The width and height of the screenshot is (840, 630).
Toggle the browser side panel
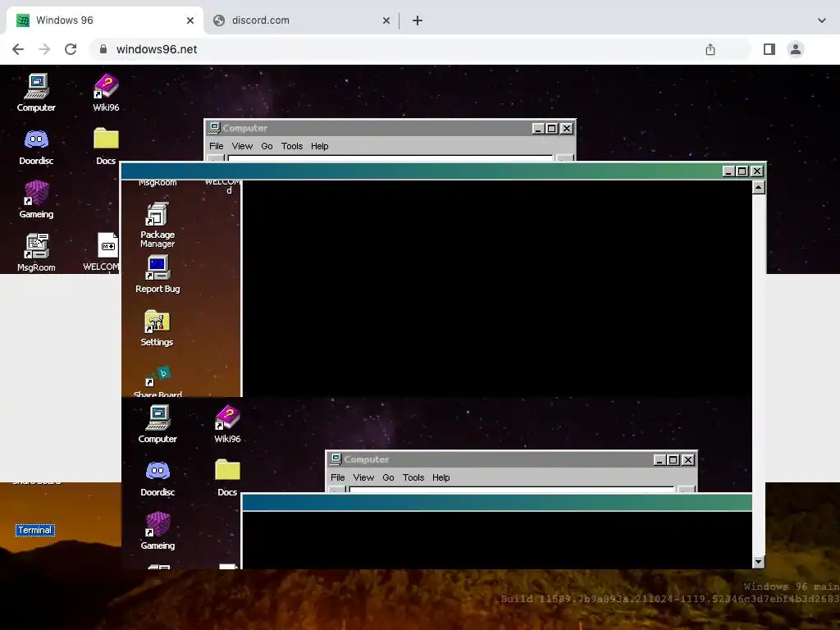[769, 49]
